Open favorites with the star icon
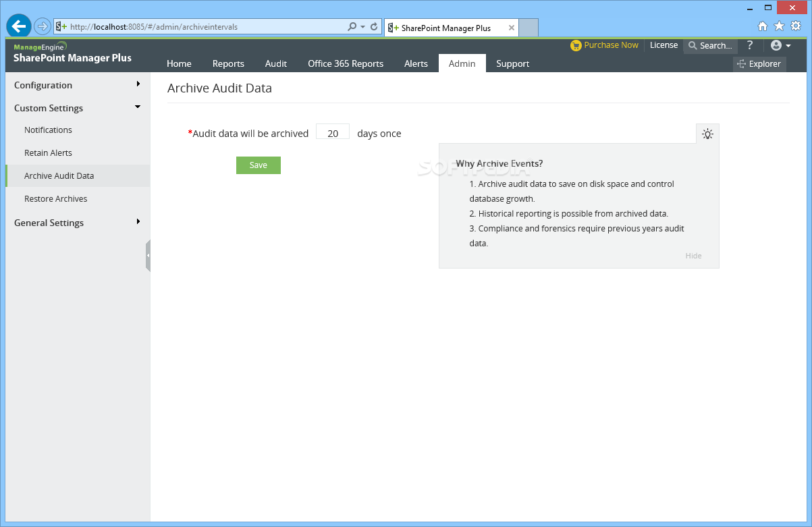812x527 pixels. pyautogui.click(x=779, y=26)
